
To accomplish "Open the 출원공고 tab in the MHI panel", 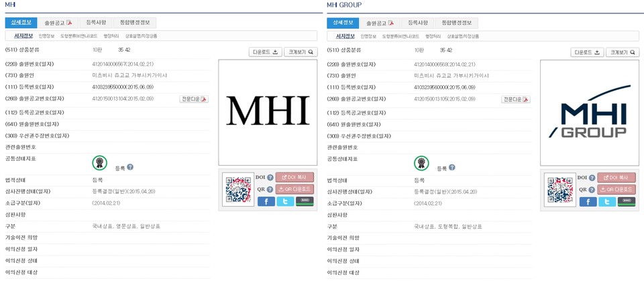I will pos(58,23).
